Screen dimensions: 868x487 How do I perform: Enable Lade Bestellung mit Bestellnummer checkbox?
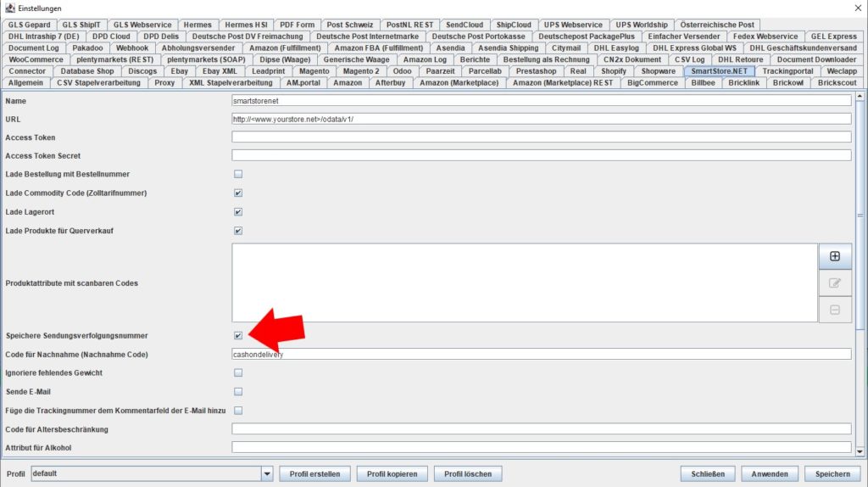[238, 174]
